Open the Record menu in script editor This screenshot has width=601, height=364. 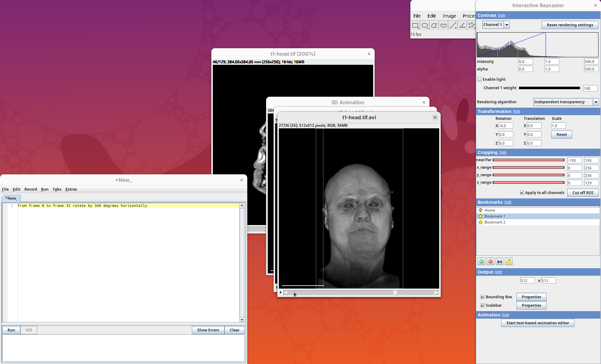tap(31, 189)
